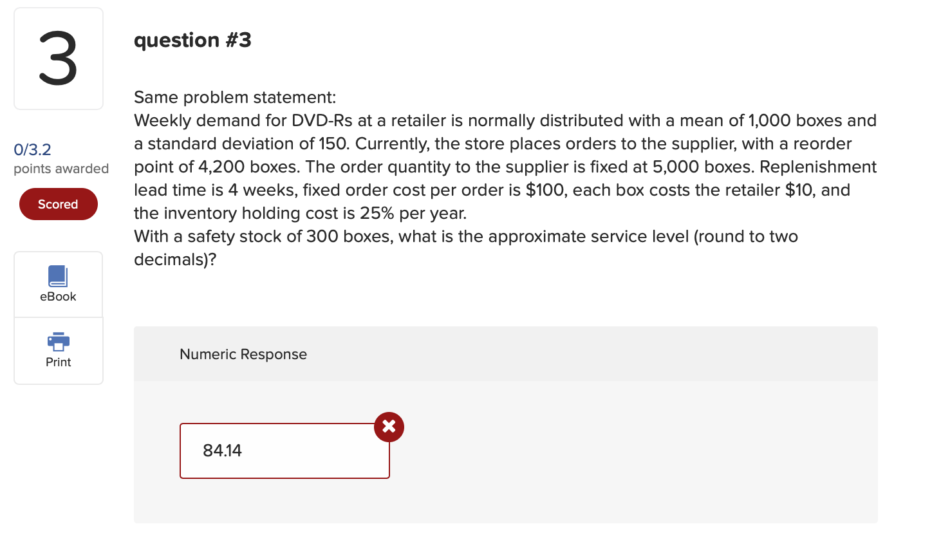Select the answer value 84.14

tap(222, 451)
